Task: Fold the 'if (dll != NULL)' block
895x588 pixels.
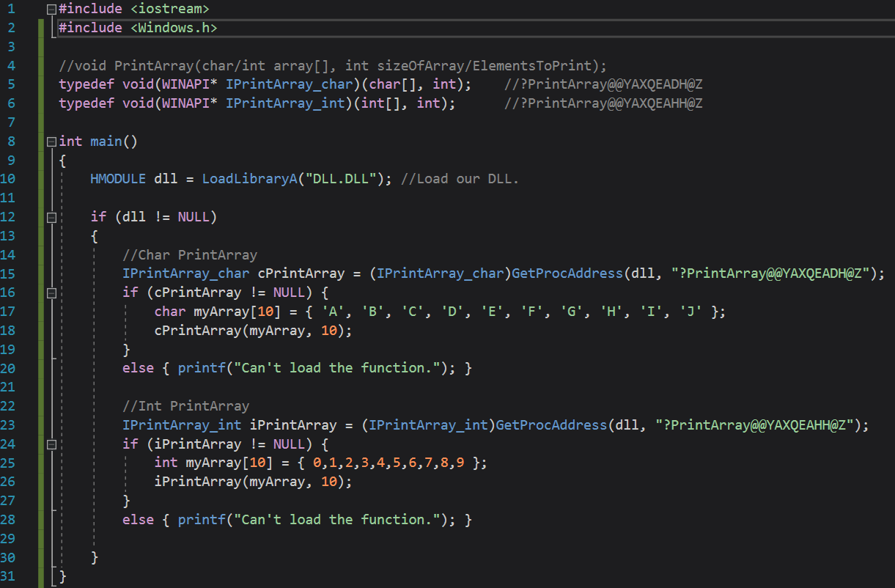Action: (51, 217)
